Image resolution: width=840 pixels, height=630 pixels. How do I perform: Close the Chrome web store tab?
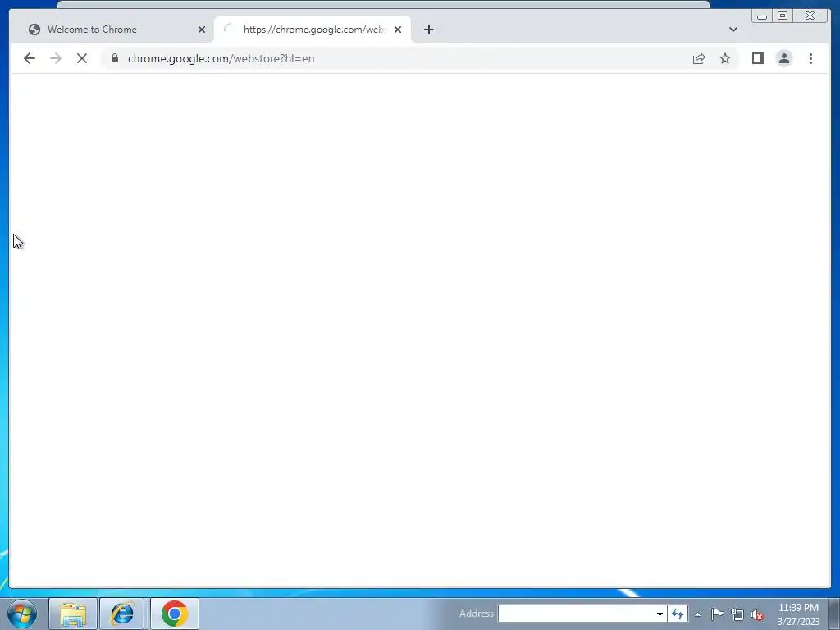(398, 30)
